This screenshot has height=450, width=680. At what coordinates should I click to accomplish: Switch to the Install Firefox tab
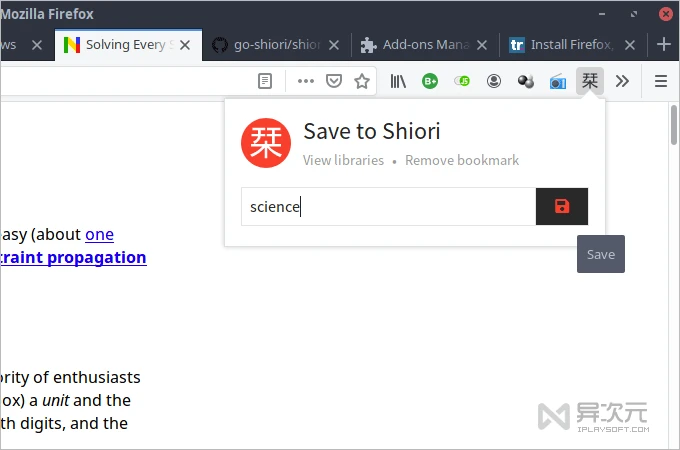(572, 45)
